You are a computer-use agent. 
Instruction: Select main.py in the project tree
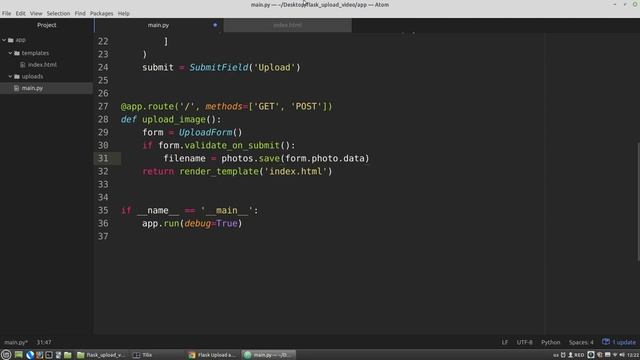tap(32, 88)
